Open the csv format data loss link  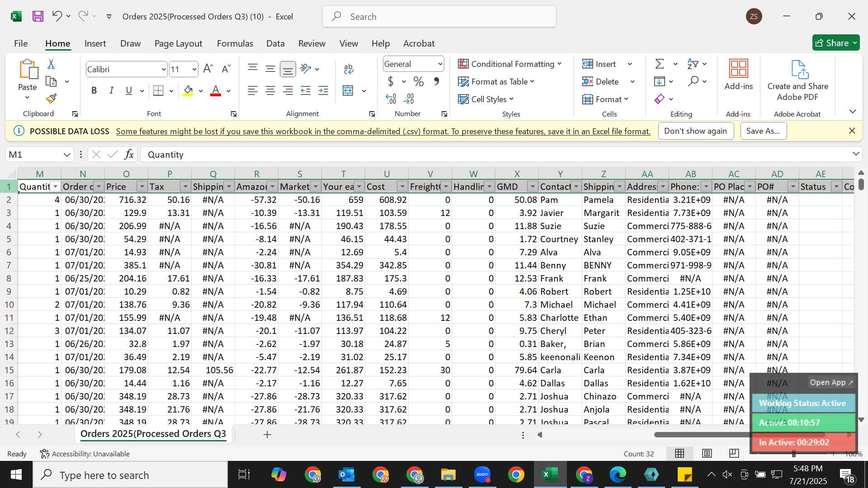383,131
